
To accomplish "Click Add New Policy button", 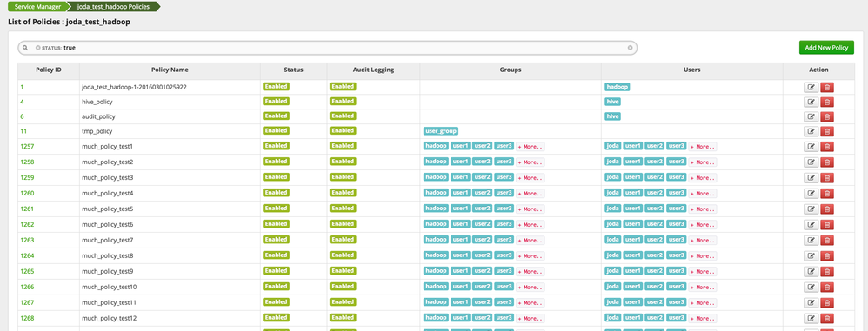I will 826,48.
